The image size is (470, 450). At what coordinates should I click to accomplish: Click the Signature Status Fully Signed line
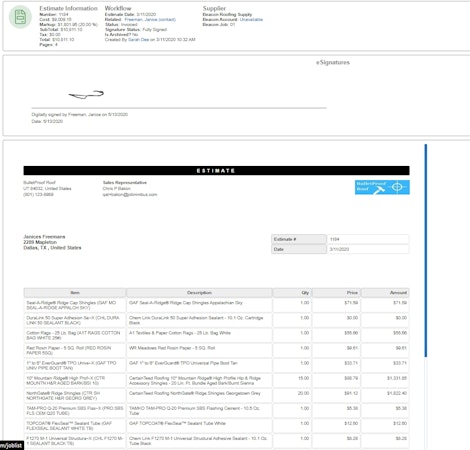click(136, 30)
